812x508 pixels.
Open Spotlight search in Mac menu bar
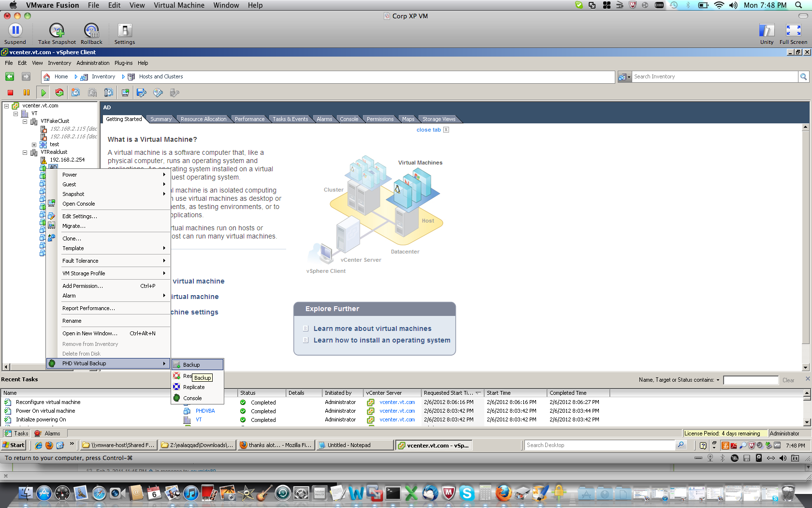click(x=798, y=5)
